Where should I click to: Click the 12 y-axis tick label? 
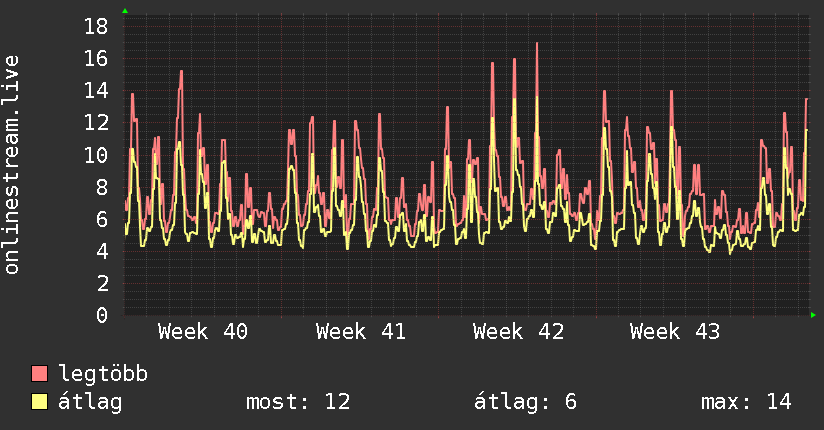(x=96, y=122)
